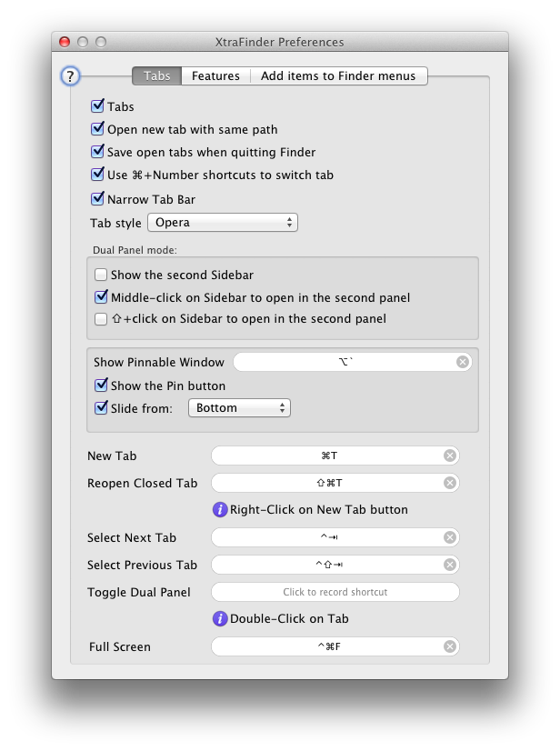Screen dimensions: 560x751
Task: Open the Tab style dropdown
Action: point(223,222)
